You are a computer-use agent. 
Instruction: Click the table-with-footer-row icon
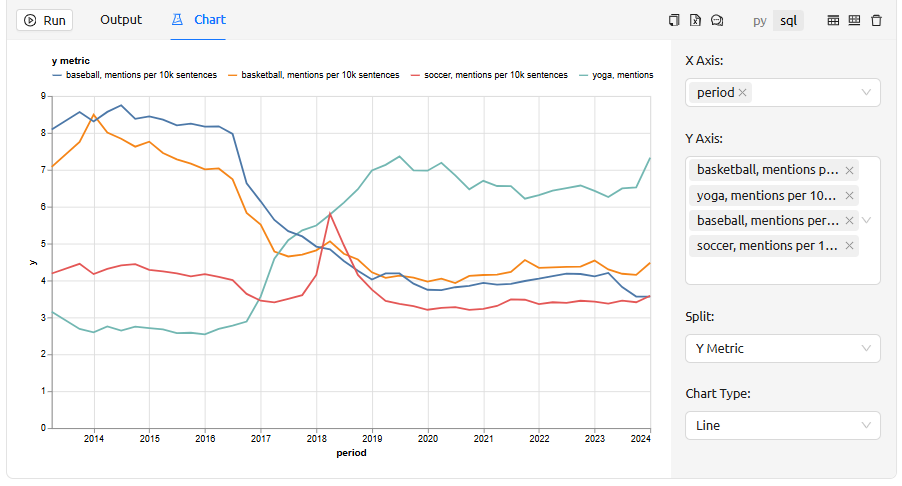(855, 20)
